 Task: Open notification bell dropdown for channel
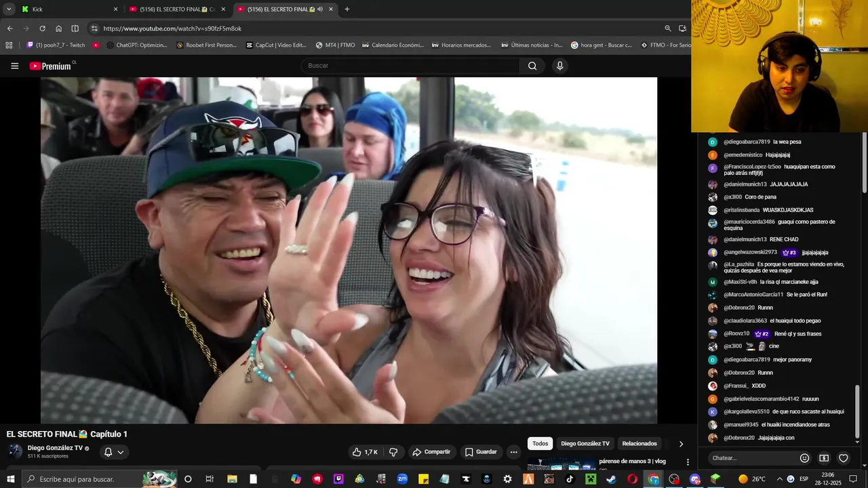click(113, 452)
